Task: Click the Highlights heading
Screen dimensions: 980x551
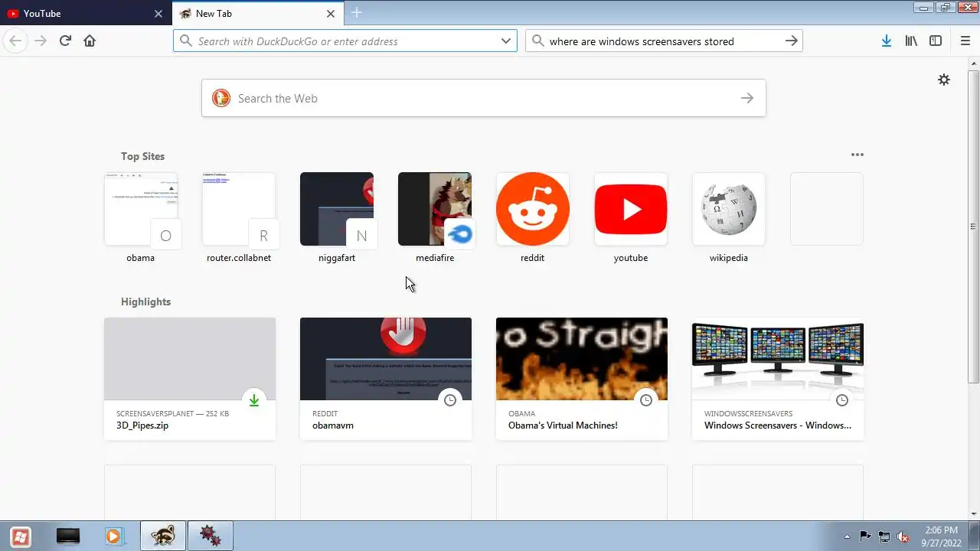Action: (x=145, y=302)
